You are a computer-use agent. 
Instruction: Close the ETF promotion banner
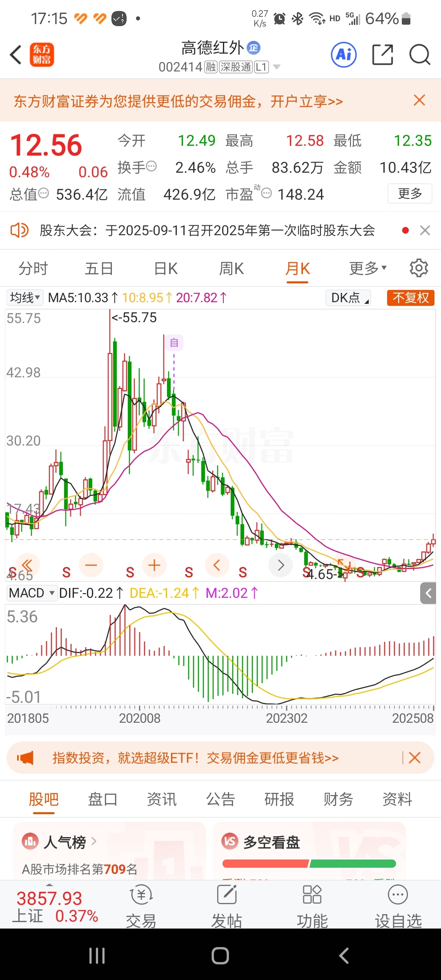pos(414,758)
